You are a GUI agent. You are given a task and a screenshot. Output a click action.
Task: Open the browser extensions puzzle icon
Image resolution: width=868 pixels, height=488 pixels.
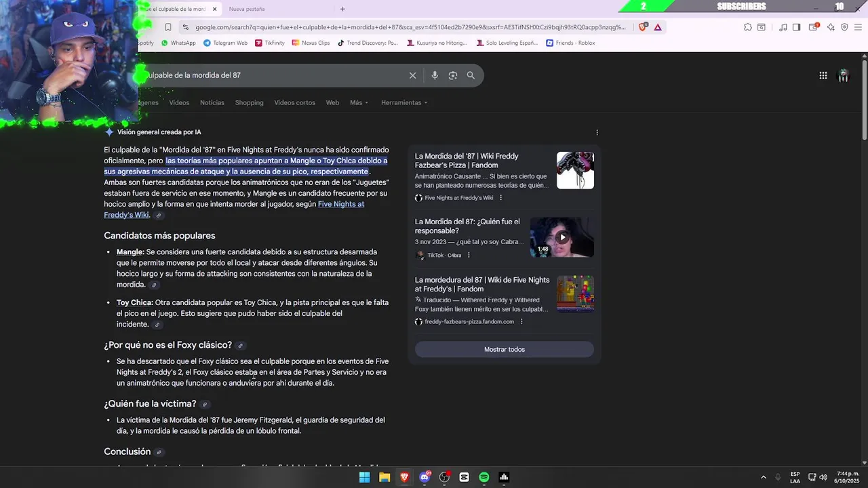747,27
